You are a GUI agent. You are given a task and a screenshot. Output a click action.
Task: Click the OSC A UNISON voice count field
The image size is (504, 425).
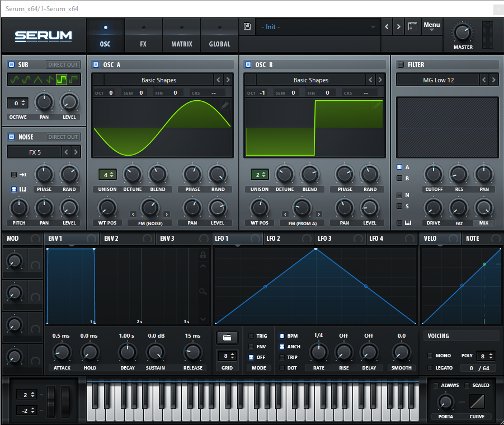[x=107, y=175]
